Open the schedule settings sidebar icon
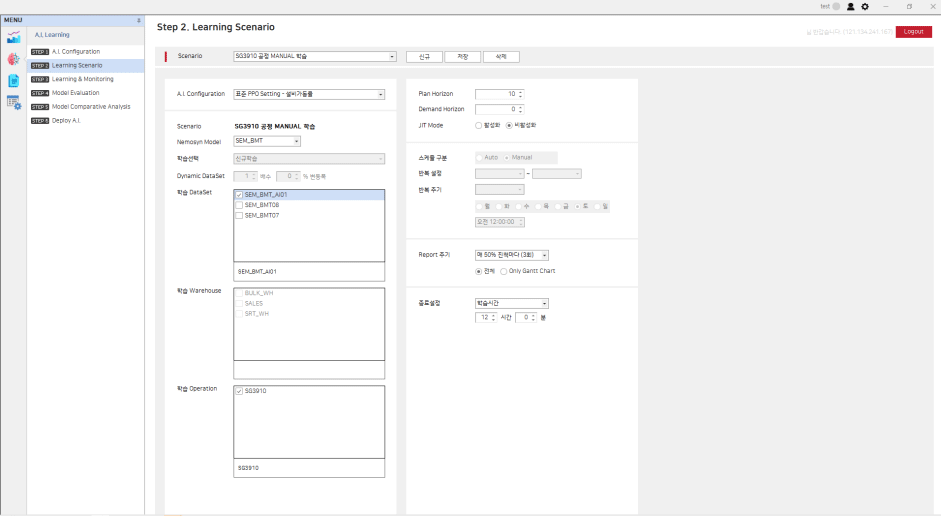Viewport: 941px width, 516px height. pos(13,102)
